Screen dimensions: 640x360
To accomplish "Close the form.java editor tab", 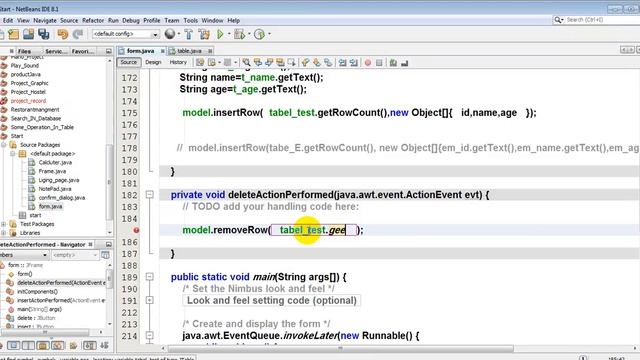I will (162, 51).
